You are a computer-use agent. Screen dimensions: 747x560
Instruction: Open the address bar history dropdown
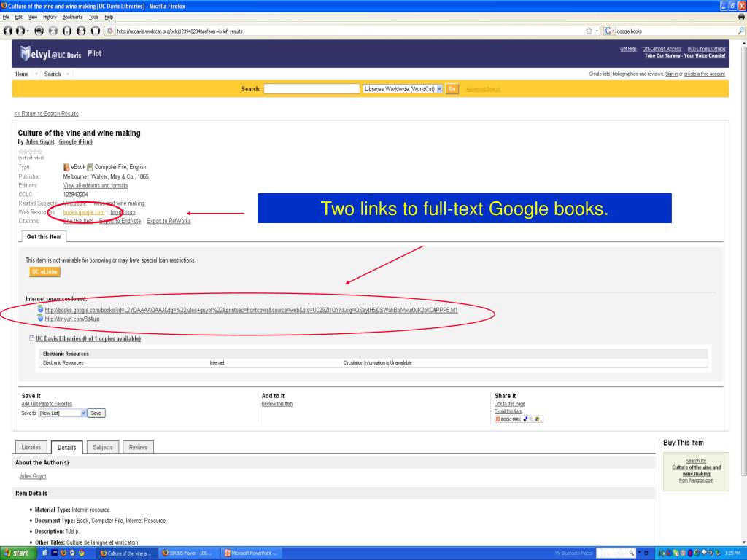pos(597,31)
